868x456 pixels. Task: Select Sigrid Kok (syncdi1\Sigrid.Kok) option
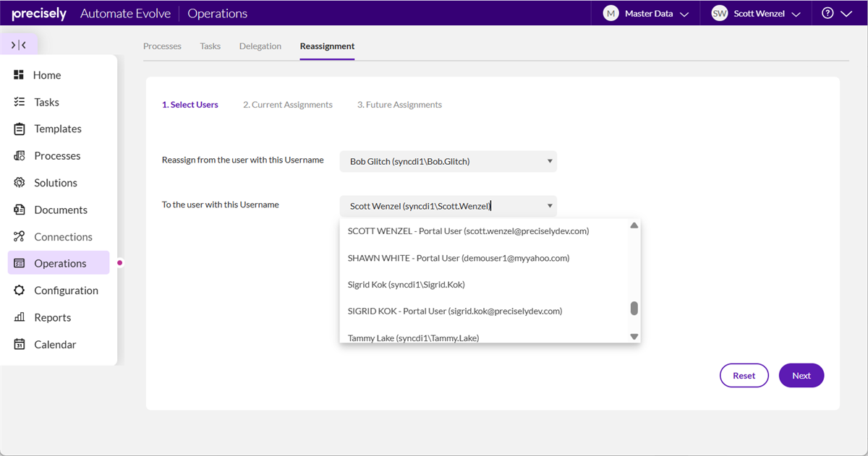(406, 285)
